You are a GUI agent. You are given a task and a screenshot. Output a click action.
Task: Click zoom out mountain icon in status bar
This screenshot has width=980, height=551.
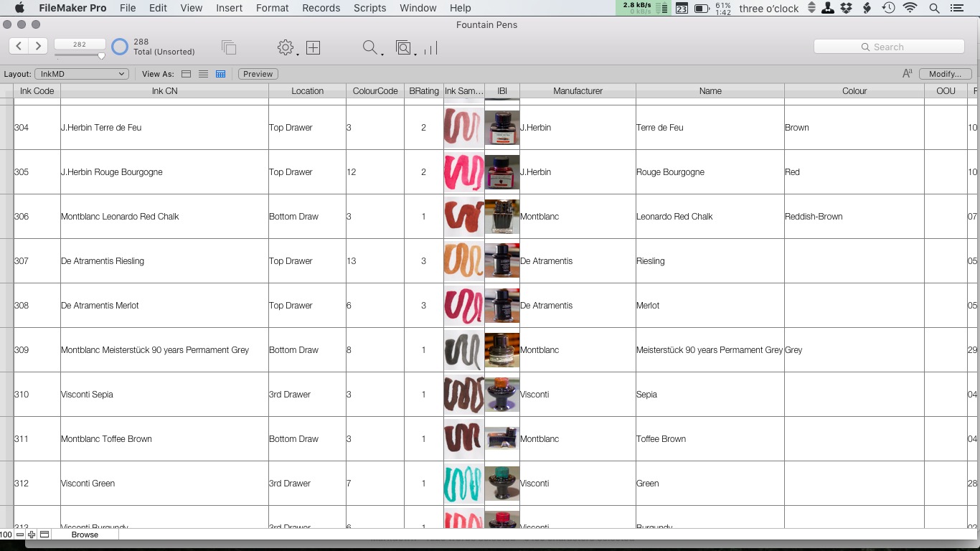(20, 534)
